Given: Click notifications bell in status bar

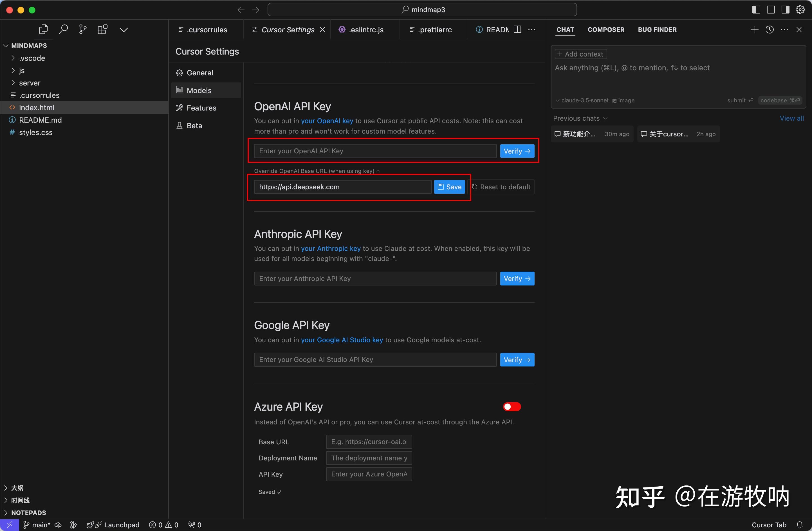Looking at the screenshot, I should coord(799,525).
